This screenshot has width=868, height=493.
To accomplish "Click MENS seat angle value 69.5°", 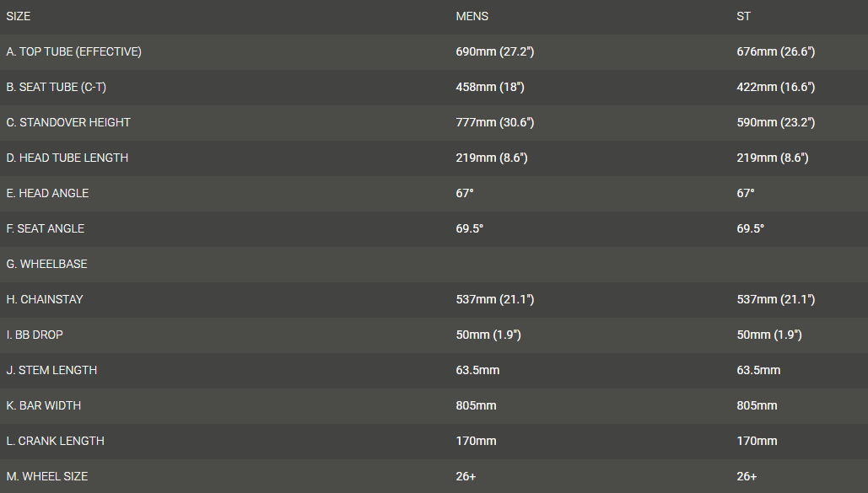I will point(470,228).
